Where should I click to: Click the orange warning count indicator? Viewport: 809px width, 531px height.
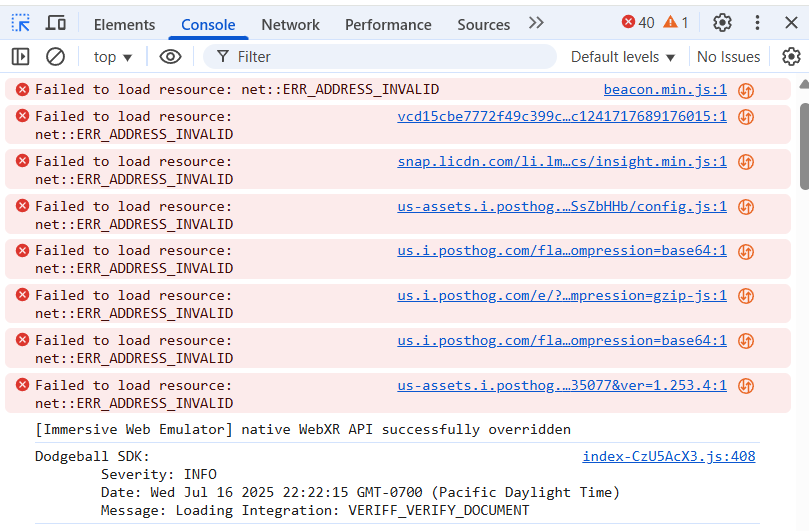tap(676, 23)
